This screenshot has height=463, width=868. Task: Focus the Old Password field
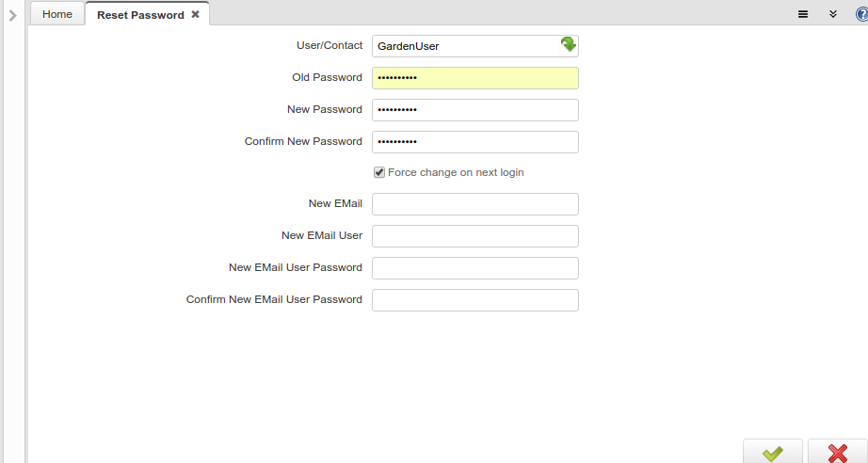(474, 78)
